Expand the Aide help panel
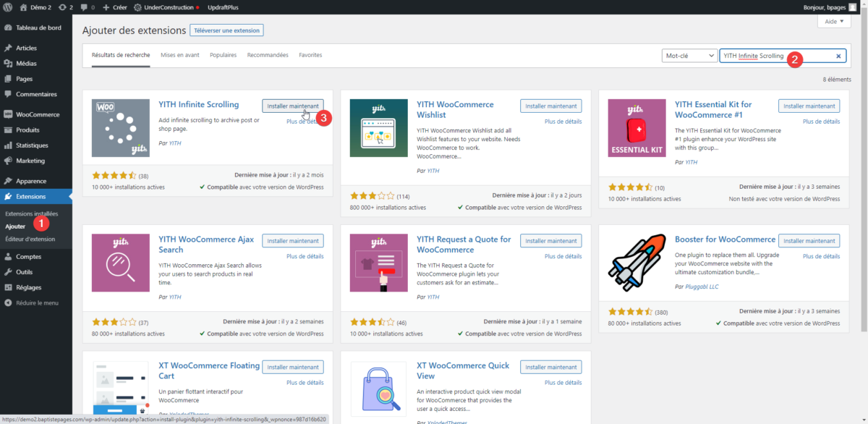The width and height of the screenshot is (868, 424). pos(834,22)
